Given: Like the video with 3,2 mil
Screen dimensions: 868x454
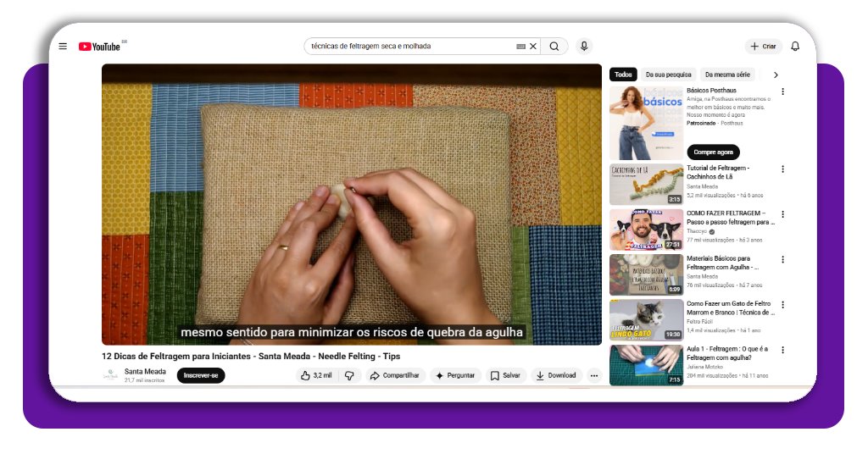Looking at the screenshot, I should (316, 375).
